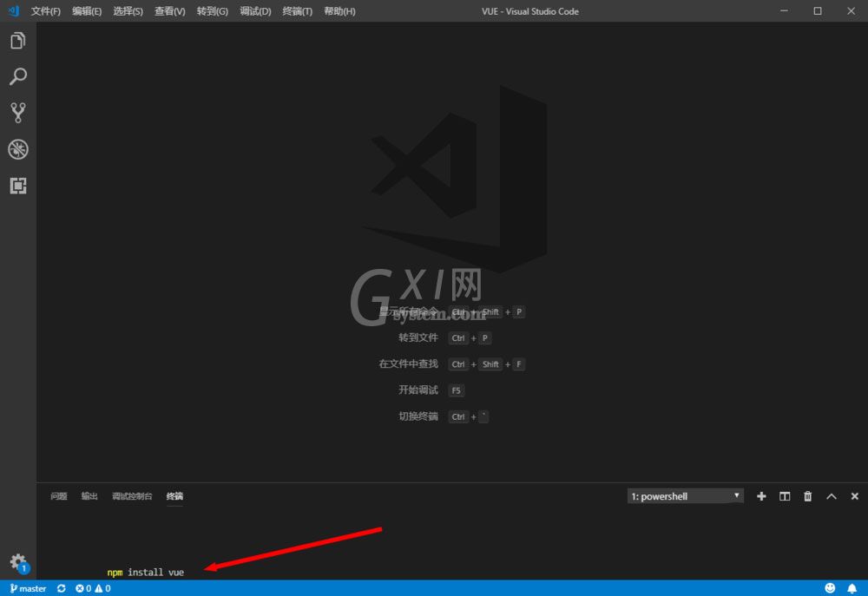This screenshot has height=596, width=868.
Task: Switch to the 输出 panel tab
Action: pos(89,496)
